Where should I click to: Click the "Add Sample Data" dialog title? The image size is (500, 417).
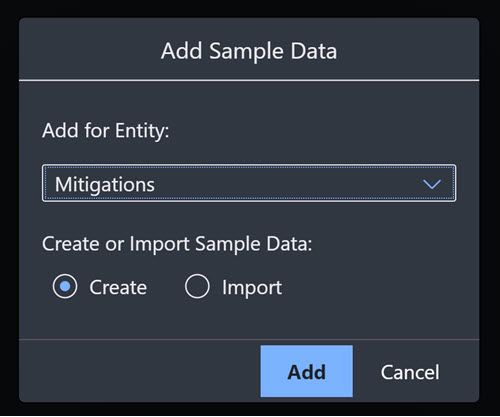click(x=249, y=51)
